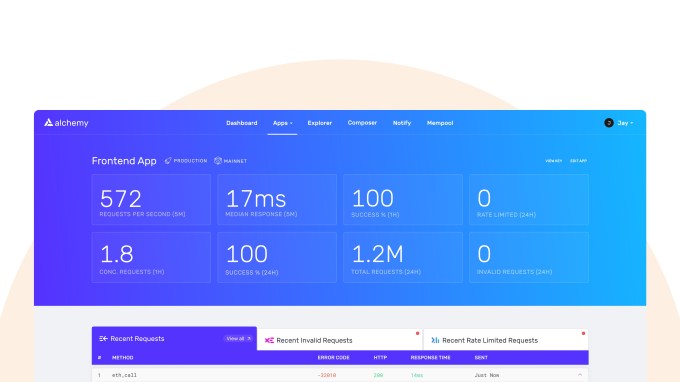
Task: Click the Rate Limited Requests bar icon
Action: pos(435,340)
